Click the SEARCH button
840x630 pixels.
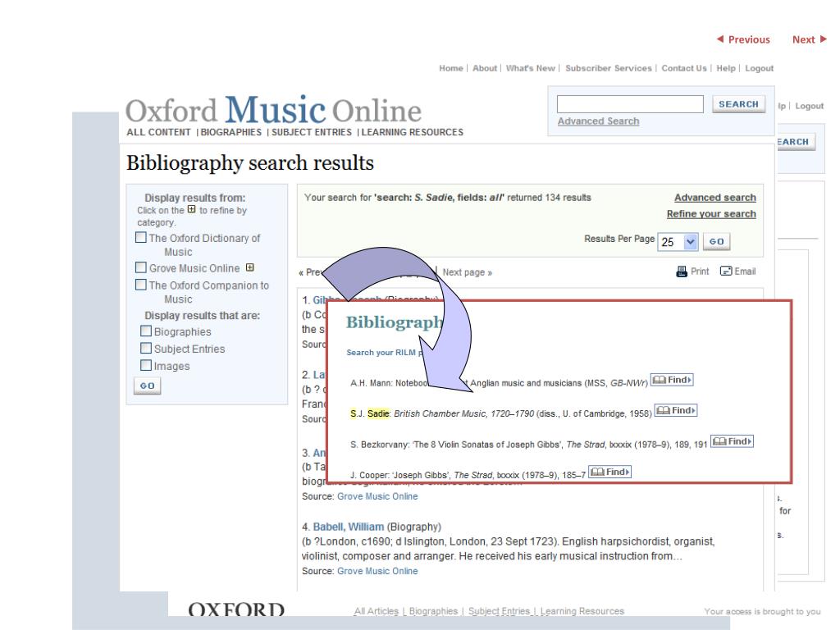pos(738,104)
